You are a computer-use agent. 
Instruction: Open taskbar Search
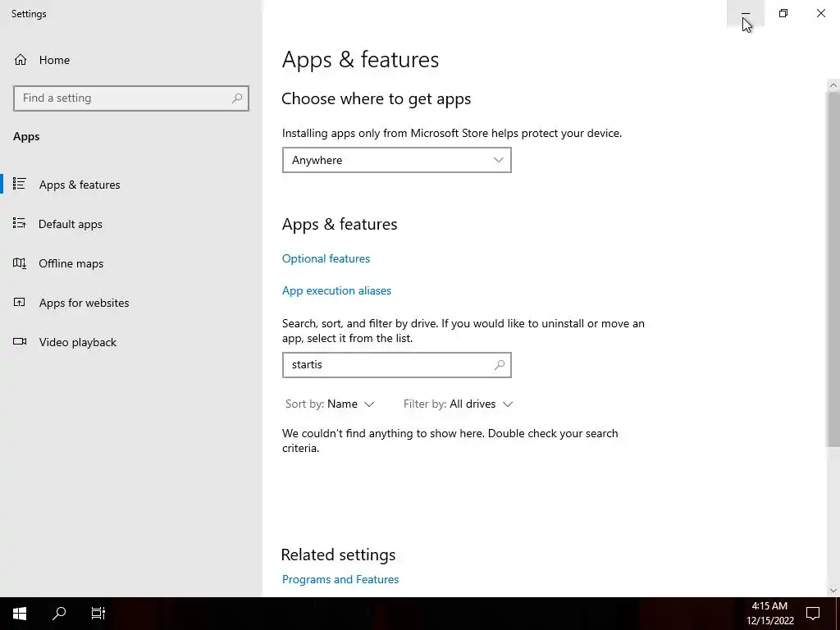point(59,614)
